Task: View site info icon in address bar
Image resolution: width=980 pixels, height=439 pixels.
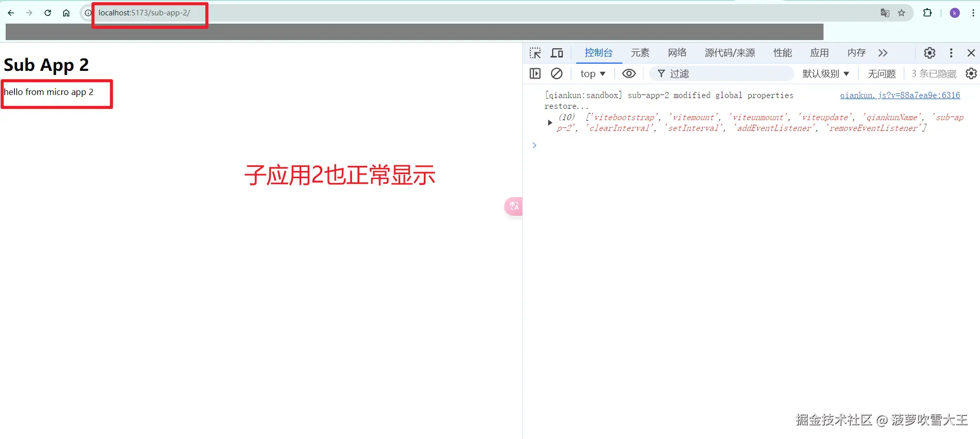Action: (88, 13)
